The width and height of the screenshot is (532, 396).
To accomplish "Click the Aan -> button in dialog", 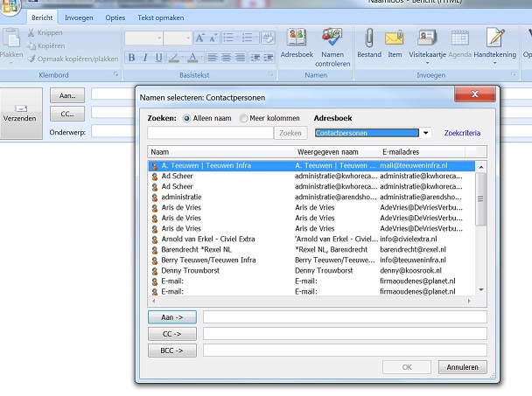I will 172,317.
